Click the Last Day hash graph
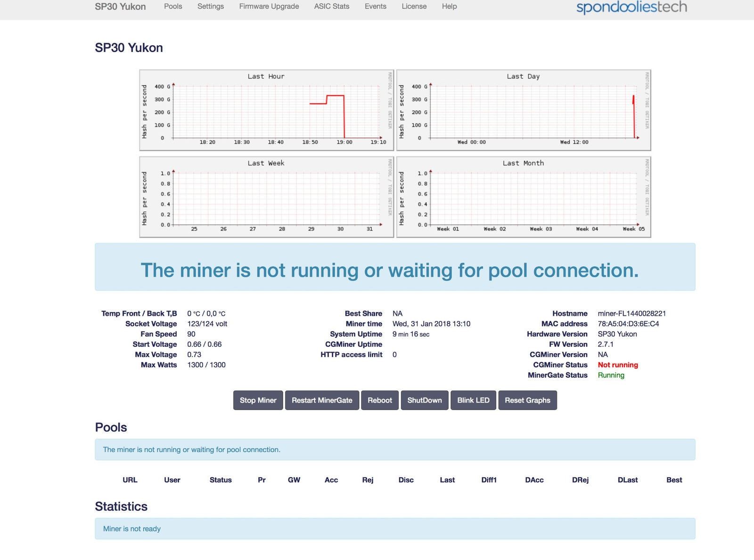This screenshot has height=560, width=754. pos(524,110)
